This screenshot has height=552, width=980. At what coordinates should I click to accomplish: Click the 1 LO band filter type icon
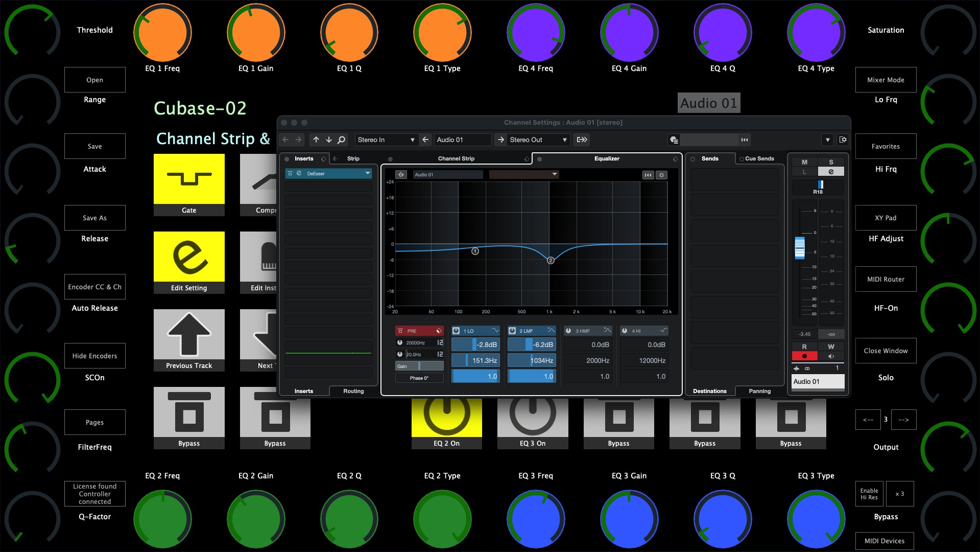point(495,331)
